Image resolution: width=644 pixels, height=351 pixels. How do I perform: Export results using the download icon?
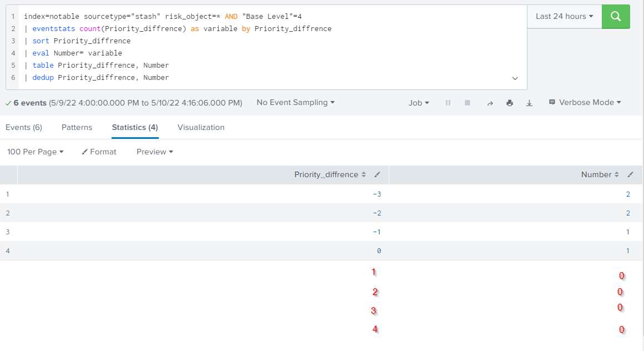pyautogui.click(x=529, y=102)
